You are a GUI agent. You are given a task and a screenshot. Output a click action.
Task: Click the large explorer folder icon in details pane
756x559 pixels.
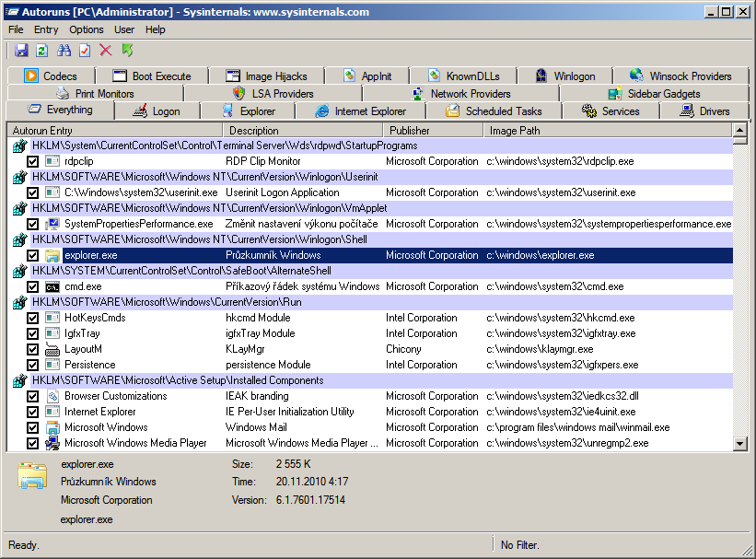tap(32, 475)
